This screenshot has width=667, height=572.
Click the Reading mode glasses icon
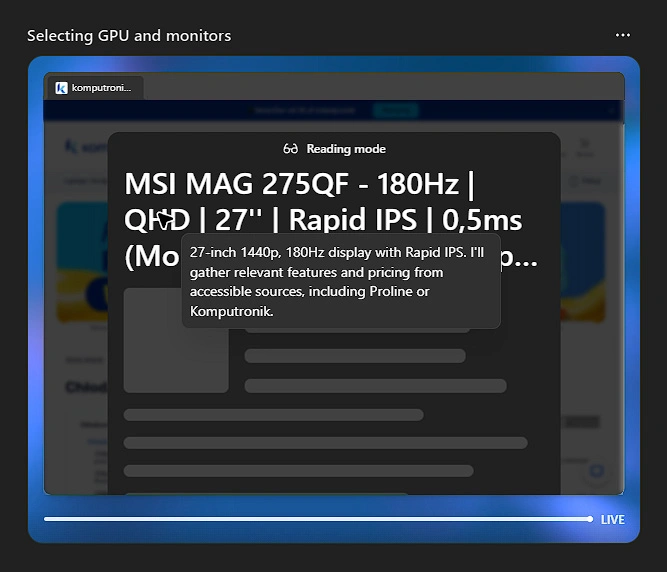[291, 149]
